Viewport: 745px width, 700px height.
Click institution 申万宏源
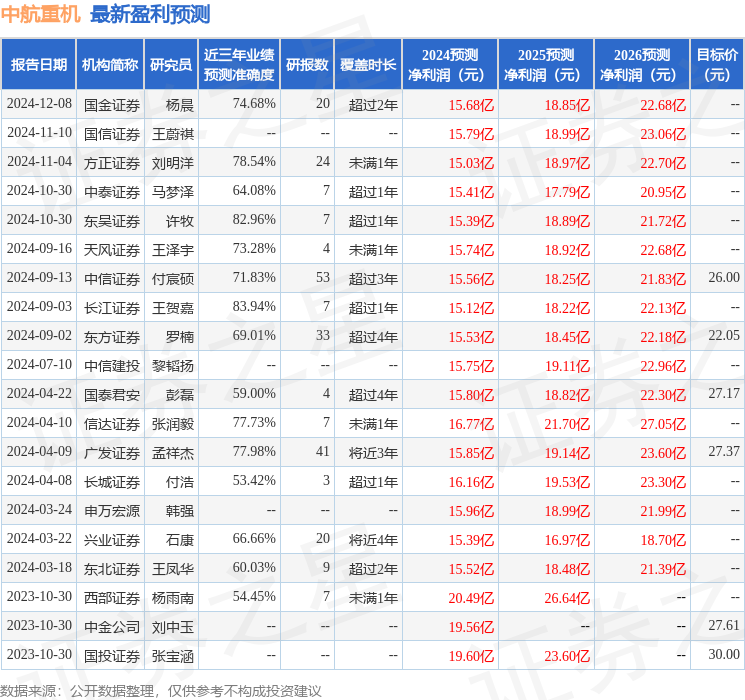(x=112, y=511)
